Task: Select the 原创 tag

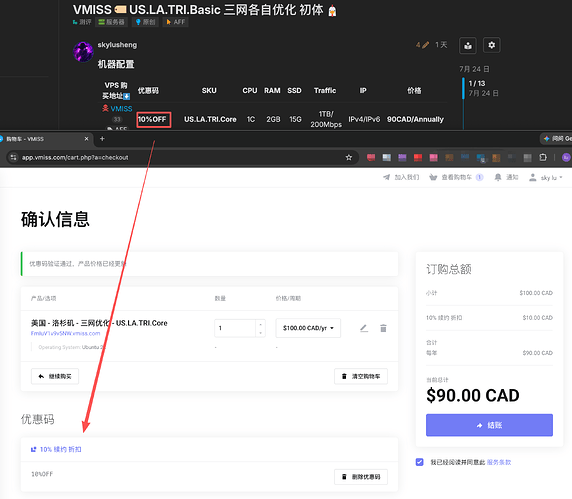Action: [146, 22]
